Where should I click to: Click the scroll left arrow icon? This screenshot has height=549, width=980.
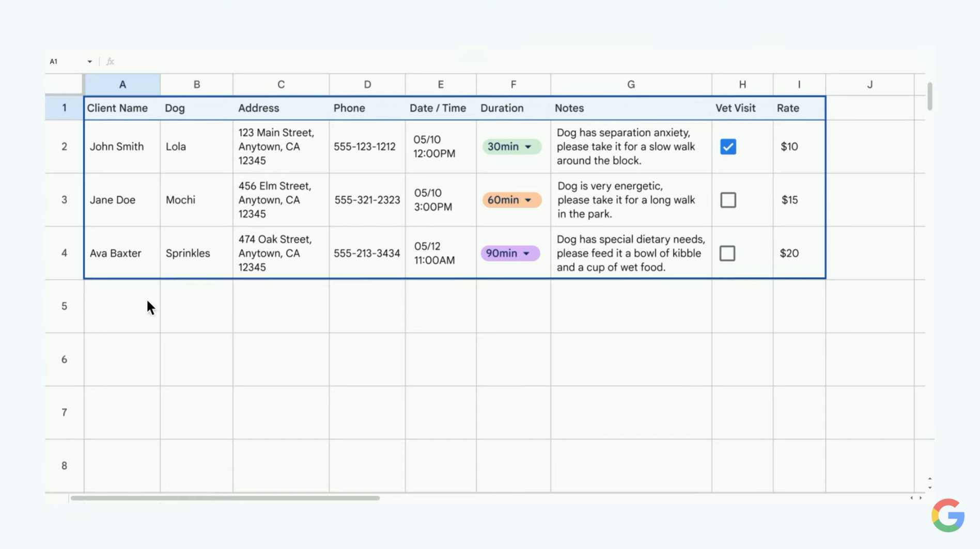(x=912, y=498)
